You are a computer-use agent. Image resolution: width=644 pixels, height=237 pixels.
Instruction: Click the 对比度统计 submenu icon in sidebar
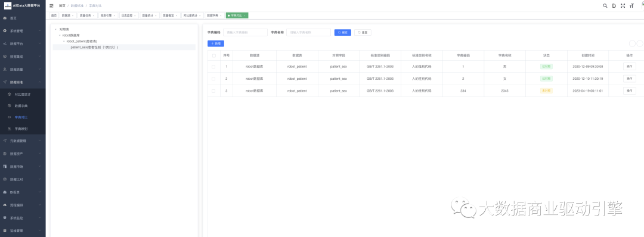point(10,94)
